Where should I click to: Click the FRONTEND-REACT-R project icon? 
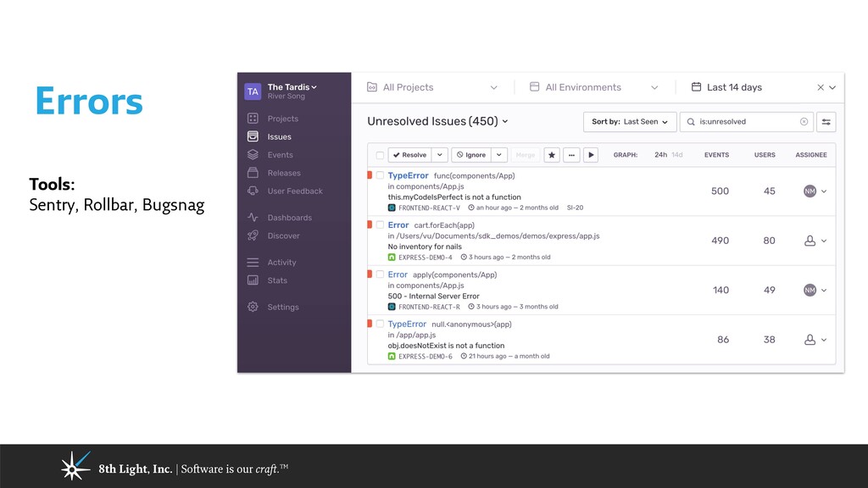(x=392, y=307)
